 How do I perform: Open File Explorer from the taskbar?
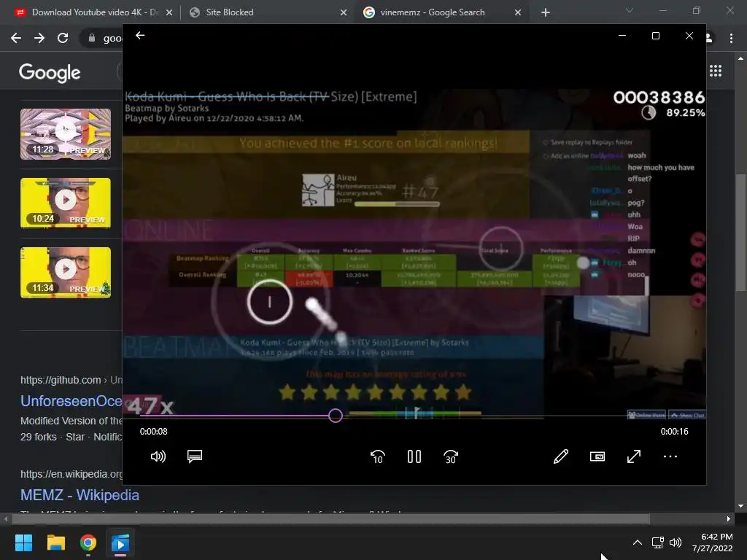pos(55,542)
